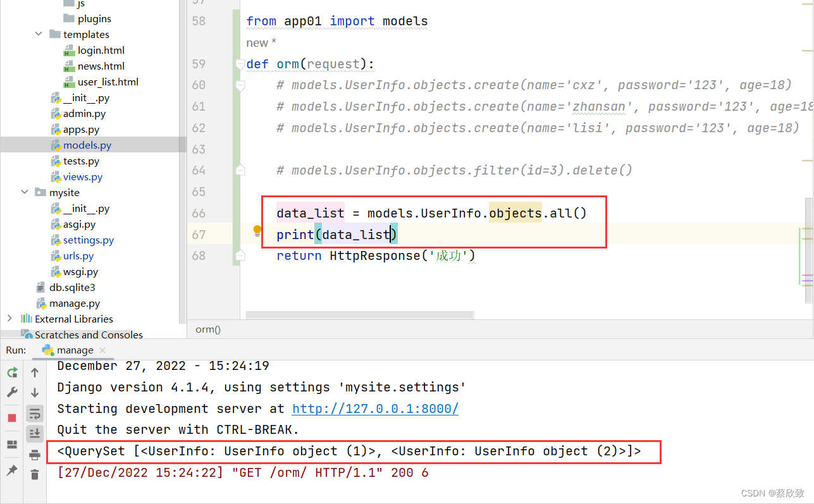
Task: Fold the def orm function at line 59
Action: (240, 64)
